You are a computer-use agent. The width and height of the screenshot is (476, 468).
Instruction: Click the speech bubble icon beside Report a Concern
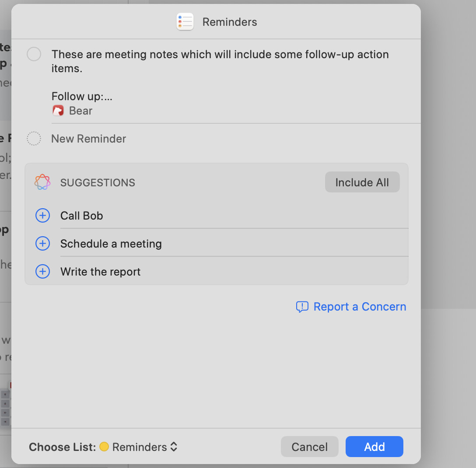(x=302, y=307)
